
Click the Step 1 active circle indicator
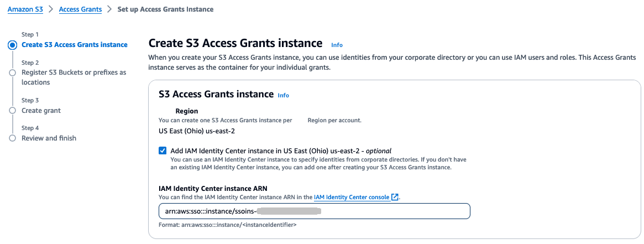pos(12,45)
